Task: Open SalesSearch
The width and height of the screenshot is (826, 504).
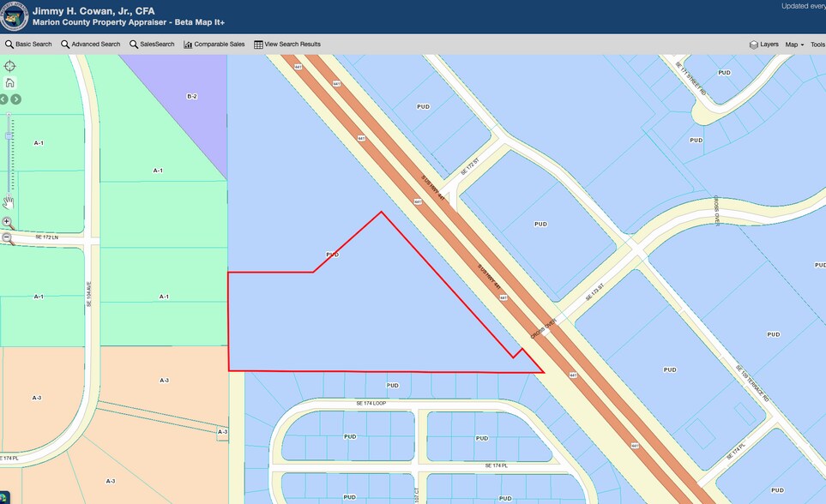Action: point(152,45)
